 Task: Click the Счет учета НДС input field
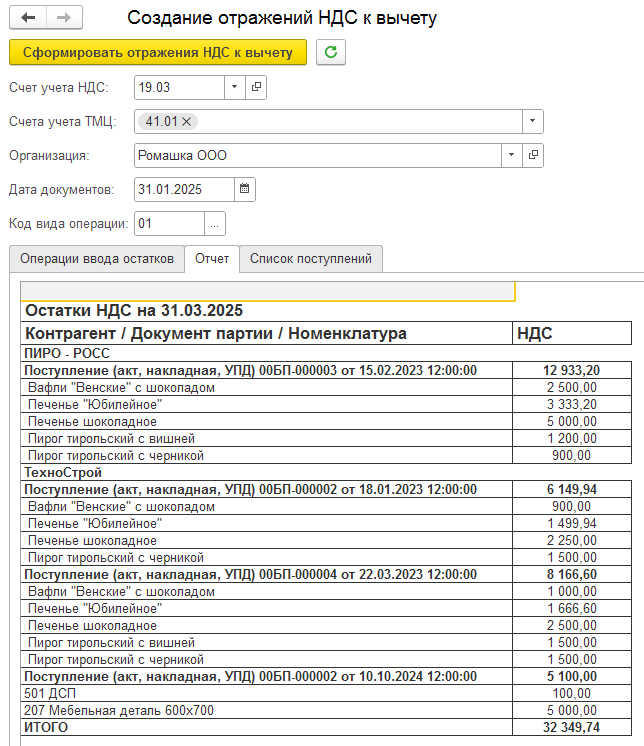[x=179, y=87]
